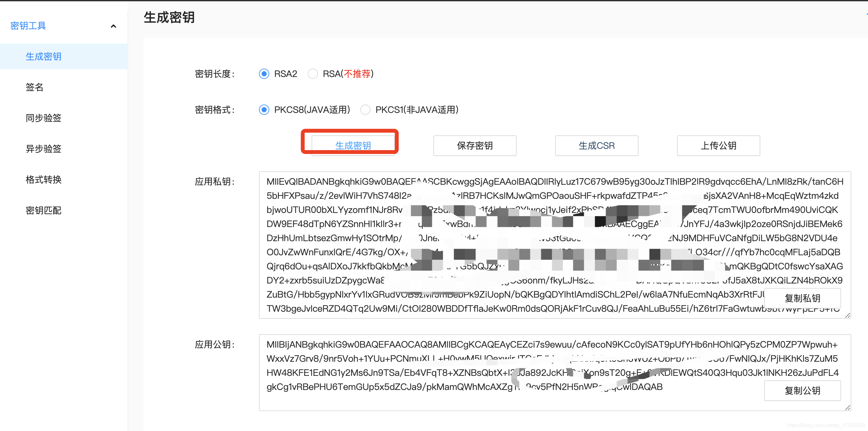The width and height of the screenshot is (868, 431).
Task: Collapse the 密钥工具 menu chevron
Action: coord(113,26)
